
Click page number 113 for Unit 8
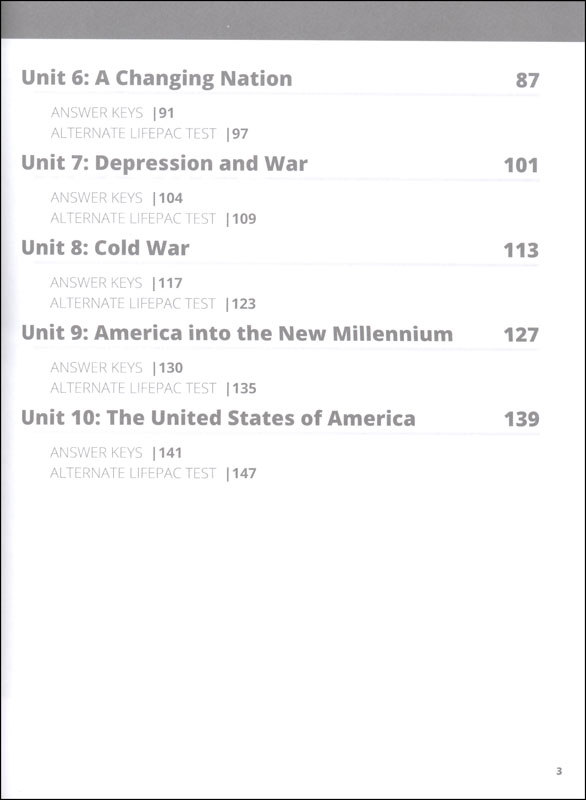pyautogui.click(x=521, y=250)
